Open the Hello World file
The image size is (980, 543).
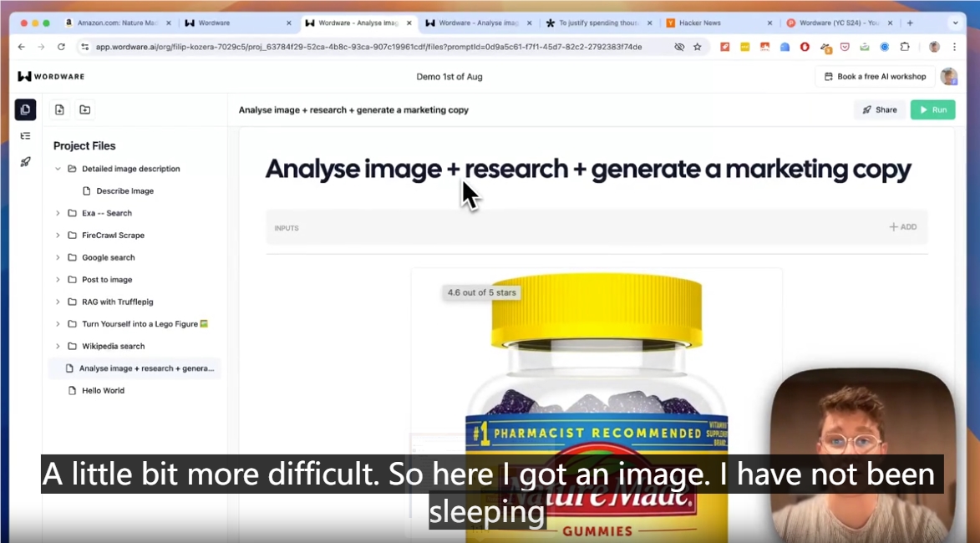[103, 390]
